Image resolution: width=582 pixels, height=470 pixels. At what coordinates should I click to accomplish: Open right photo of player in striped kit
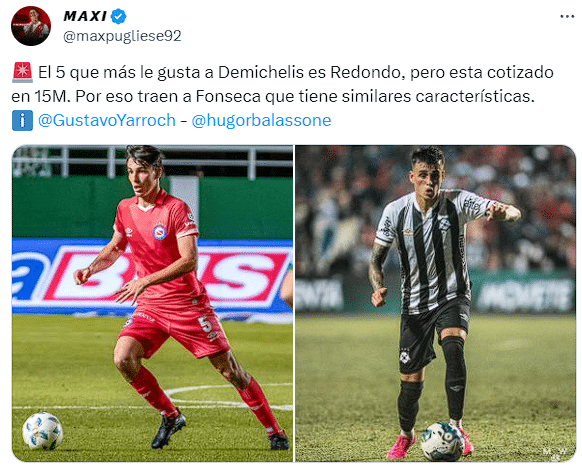click(x=435, y=303)
